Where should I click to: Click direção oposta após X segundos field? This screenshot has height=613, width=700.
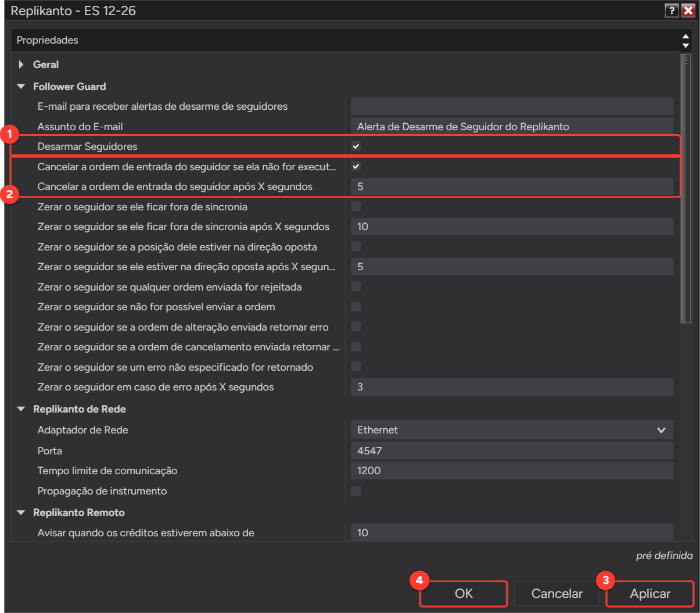coord(512,267)
